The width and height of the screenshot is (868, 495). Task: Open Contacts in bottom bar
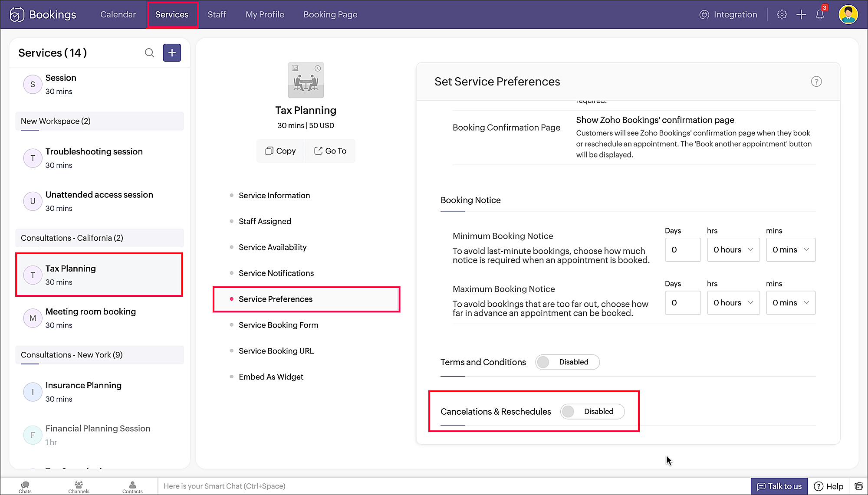coord(132,487)
